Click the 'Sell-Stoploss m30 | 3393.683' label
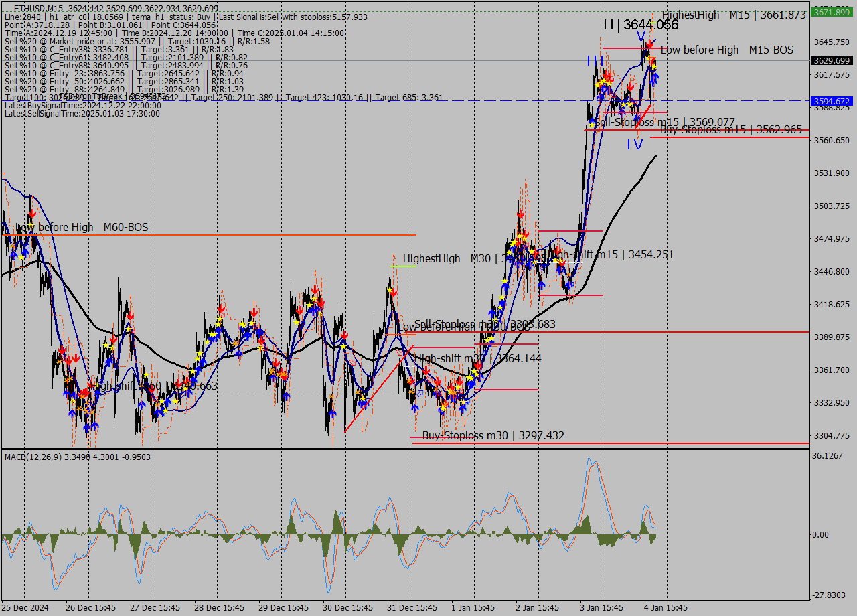857x616 pixels. tap(485, 324)
